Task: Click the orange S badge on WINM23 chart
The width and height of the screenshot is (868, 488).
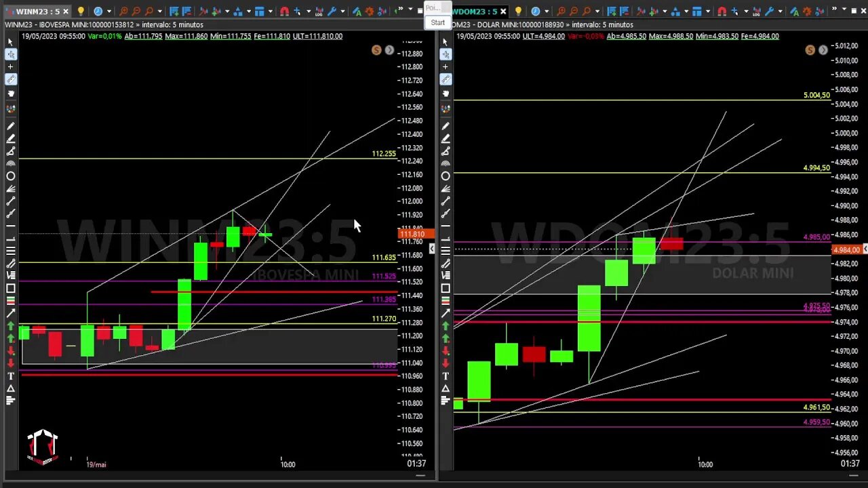Action: [x=376, y=50]
